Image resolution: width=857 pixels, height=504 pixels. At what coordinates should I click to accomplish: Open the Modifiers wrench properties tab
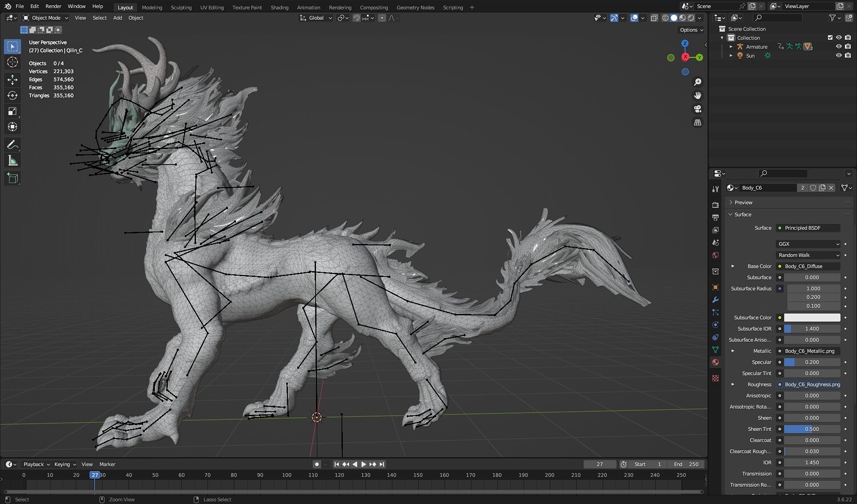715,300
